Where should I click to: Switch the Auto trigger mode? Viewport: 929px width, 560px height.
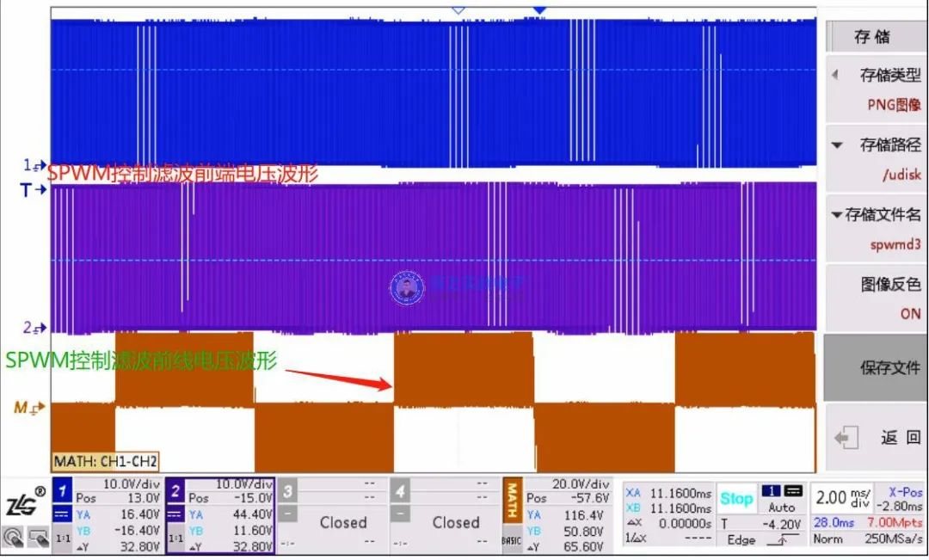(781, 508)
